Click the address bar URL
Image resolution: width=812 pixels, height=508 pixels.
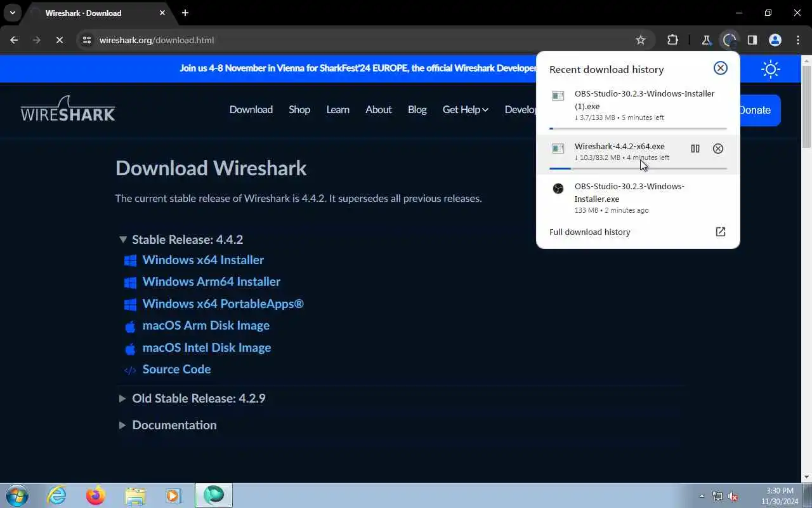point(157,40)
